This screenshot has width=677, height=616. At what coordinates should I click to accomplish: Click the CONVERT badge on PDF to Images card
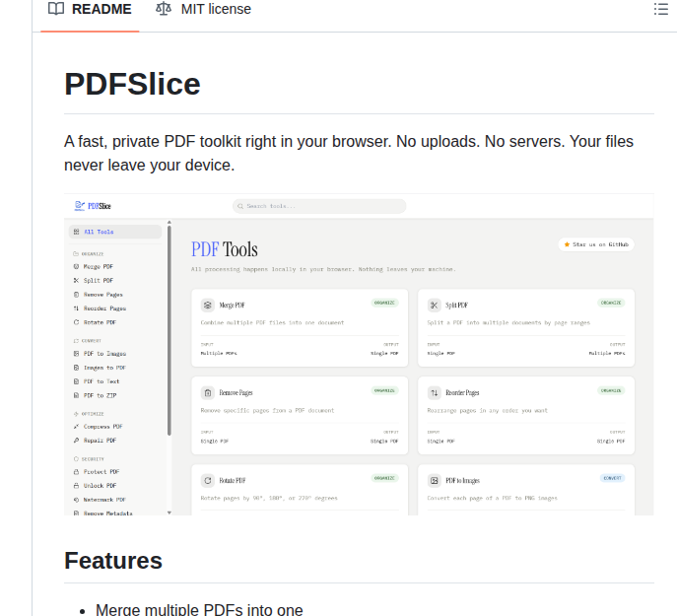(612, 478)
